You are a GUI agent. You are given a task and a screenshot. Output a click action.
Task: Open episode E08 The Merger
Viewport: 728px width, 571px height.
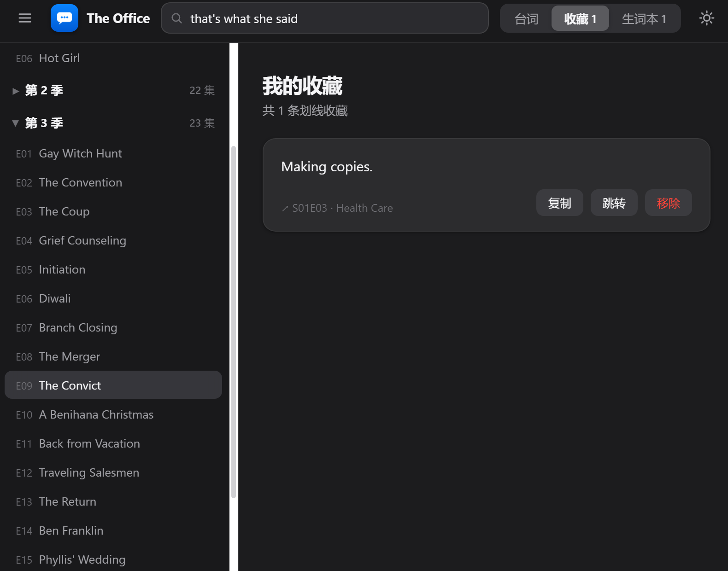point(113,356)
